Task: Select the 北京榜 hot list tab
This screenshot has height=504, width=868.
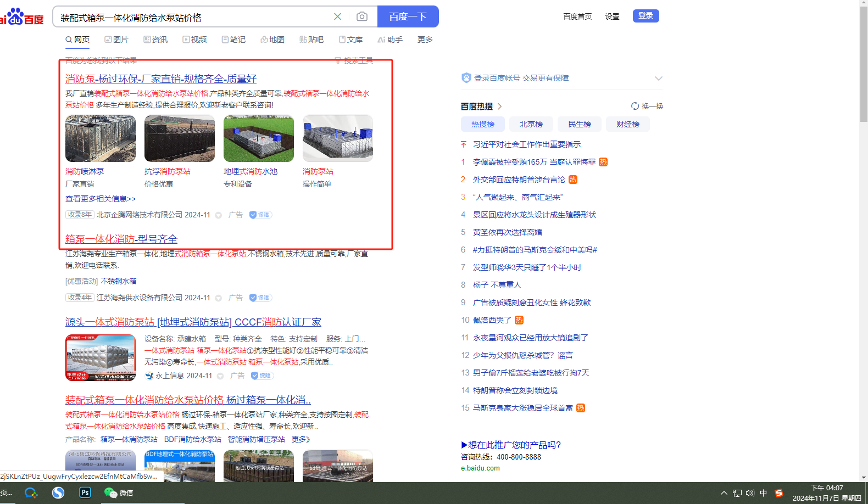Action: (531, 124)
